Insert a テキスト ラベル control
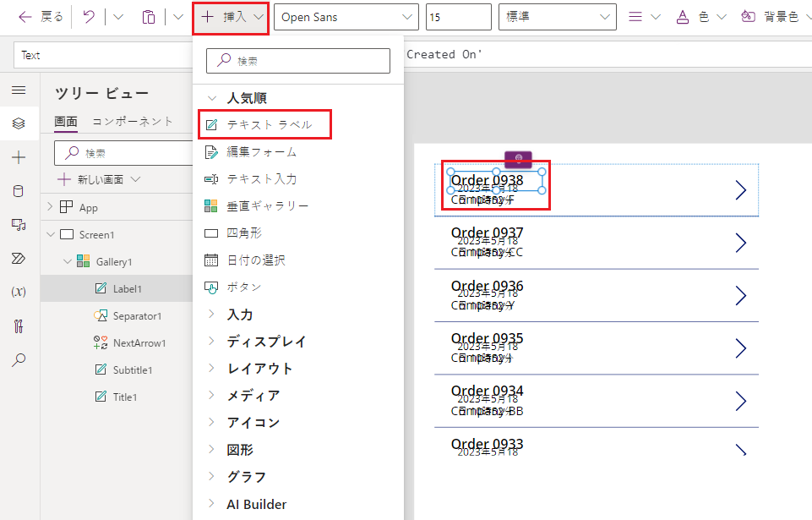Image resolution: width=812 pixels, height=520 pixels. (264, 125)
